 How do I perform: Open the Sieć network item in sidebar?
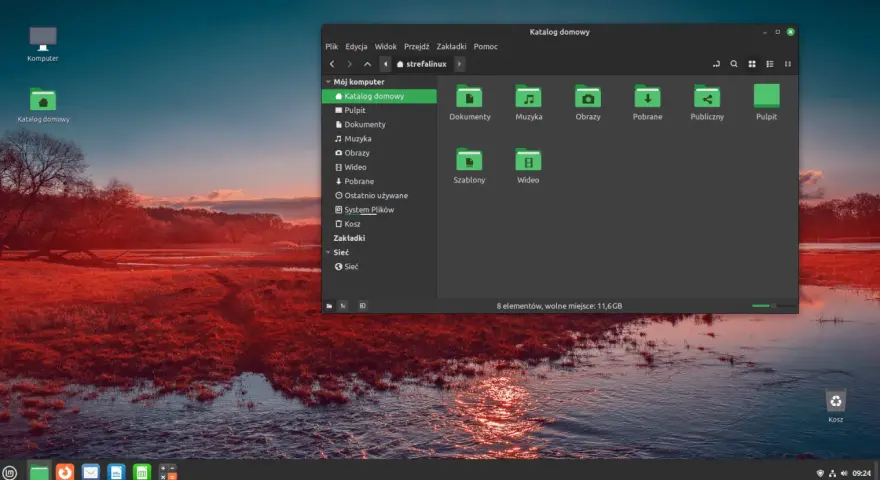click(379, 267)
